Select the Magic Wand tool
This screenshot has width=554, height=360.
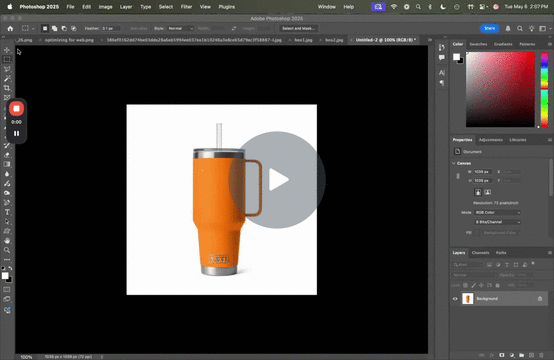pyautogui.click(x=7, y=78)
